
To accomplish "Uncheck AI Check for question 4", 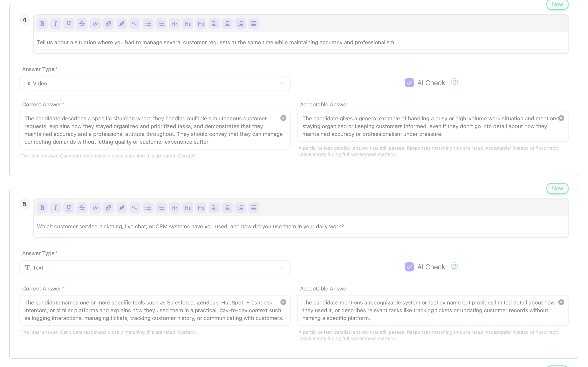I will click(409, 83).
